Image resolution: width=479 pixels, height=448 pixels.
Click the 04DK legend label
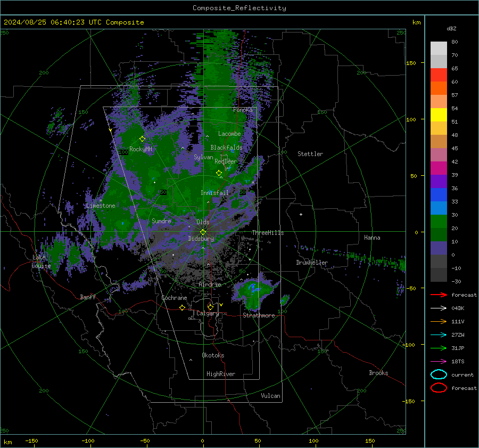click(458, 308)
